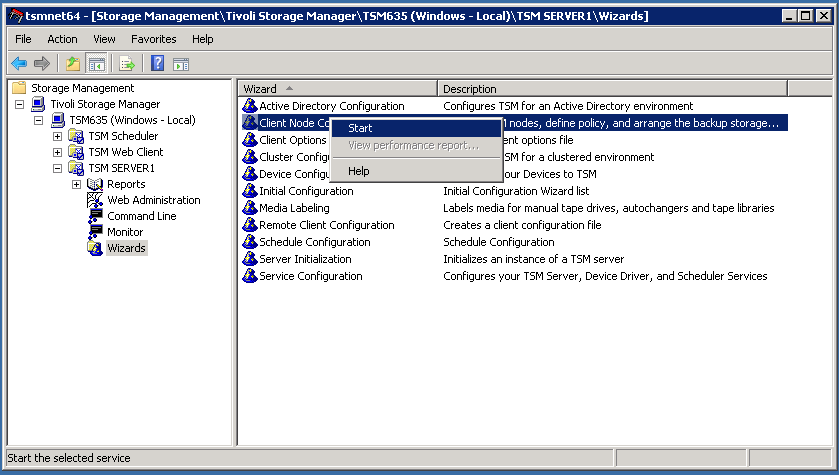Viewport: 839px width, 475px height.
Task: Click the TSM635 computer icon in tree
Action: coord(58,120)
